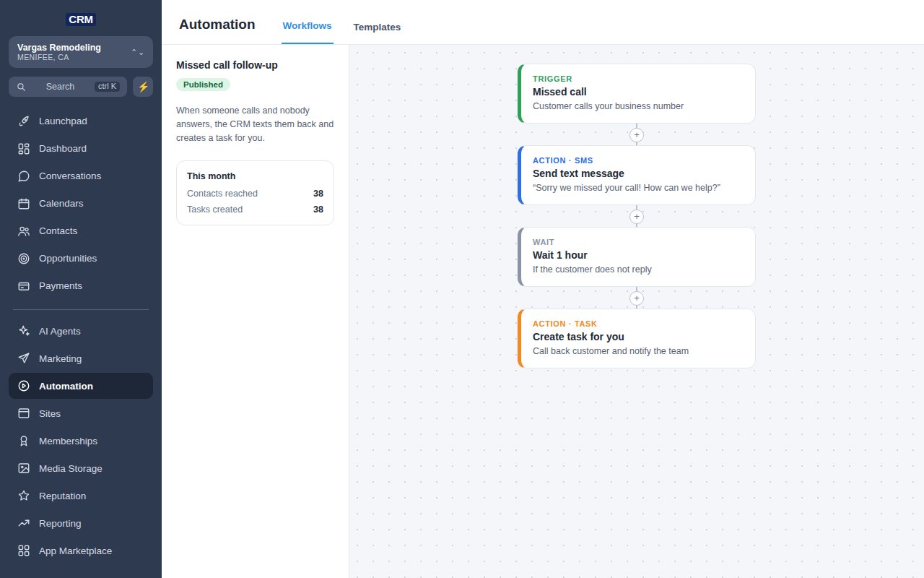Click the Memberships badge icon
Image resolution: width=924 pixels, height=578 pixels.
coord(24,441)
